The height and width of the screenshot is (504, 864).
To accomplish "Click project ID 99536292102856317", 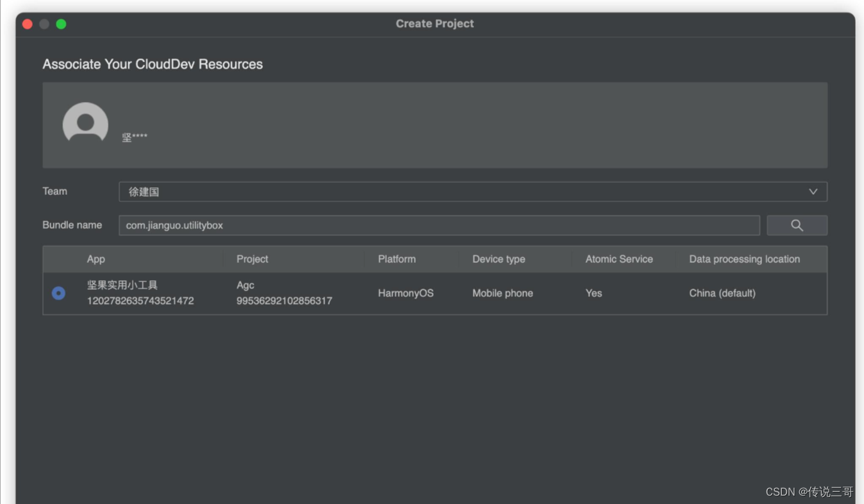I will tap(284, 301).
